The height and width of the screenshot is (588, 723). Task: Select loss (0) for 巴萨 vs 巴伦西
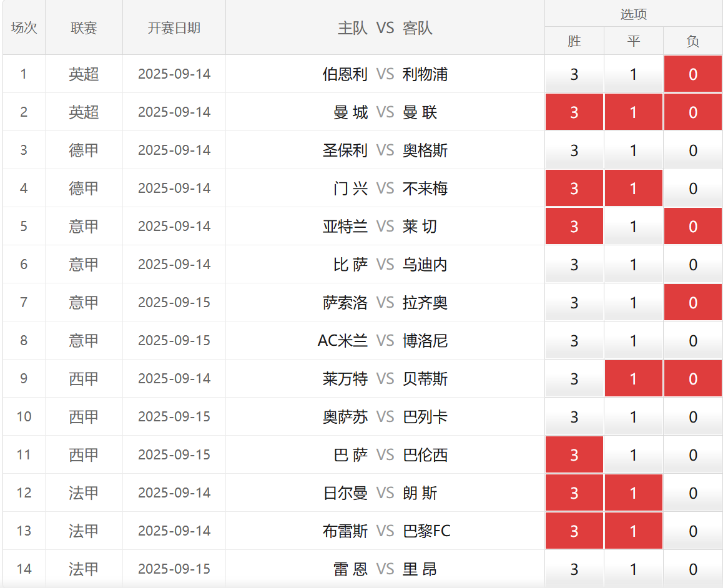(693, 455)
